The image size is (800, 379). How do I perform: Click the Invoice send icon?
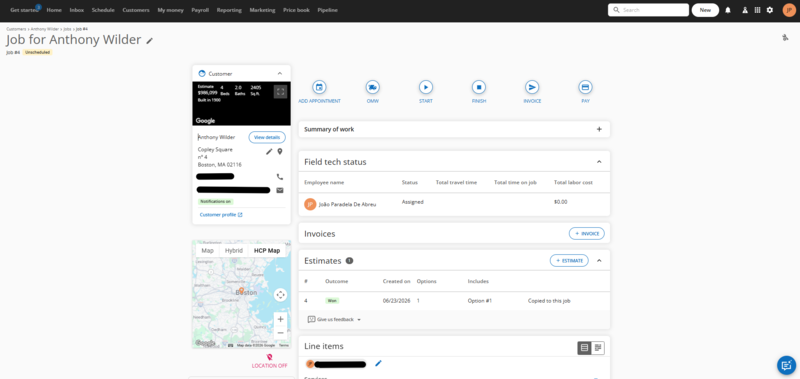532,87
